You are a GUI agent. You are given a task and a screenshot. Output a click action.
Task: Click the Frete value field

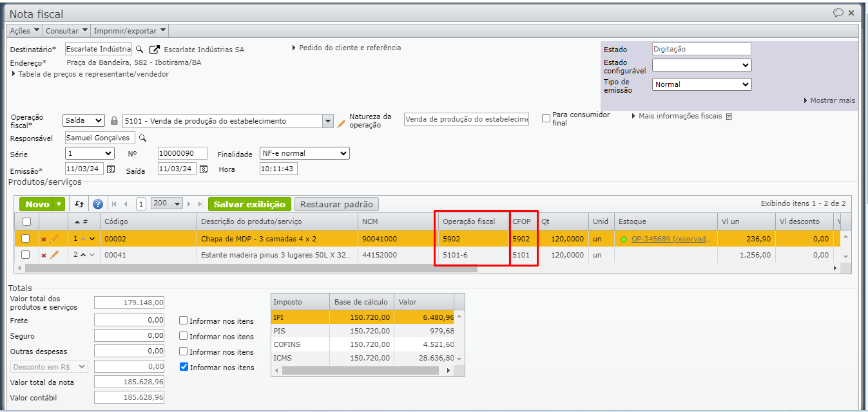130,320
